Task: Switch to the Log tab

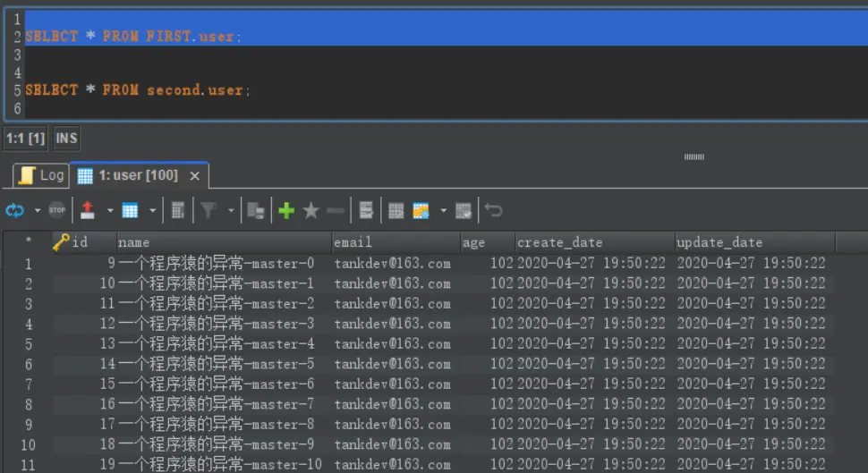Action: pos(41,175)
